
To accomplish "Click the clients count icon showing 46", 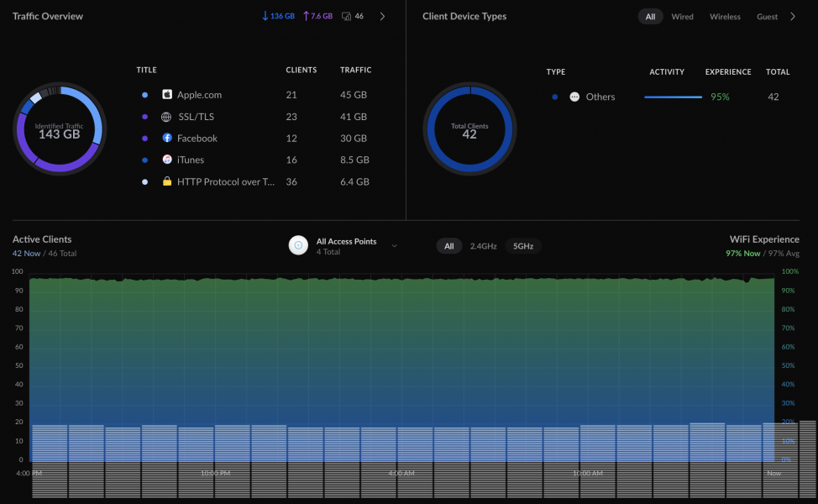I will tap(346, 16).
